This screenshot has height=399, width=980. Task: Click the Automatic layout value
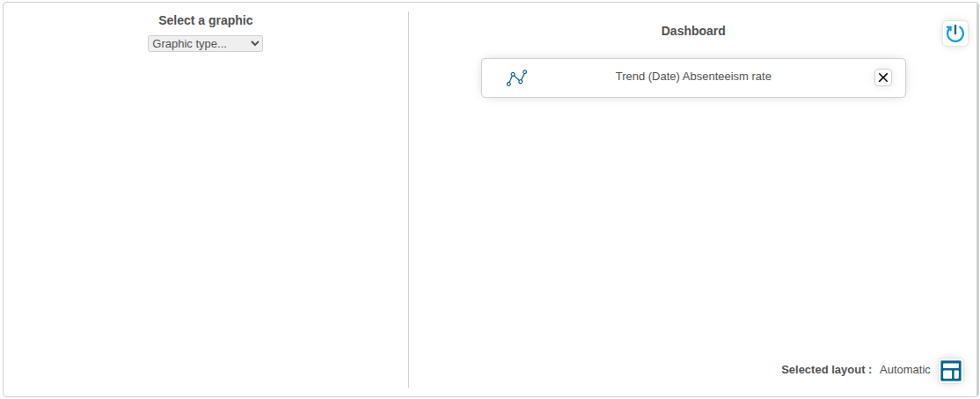[x=904, y=370]
